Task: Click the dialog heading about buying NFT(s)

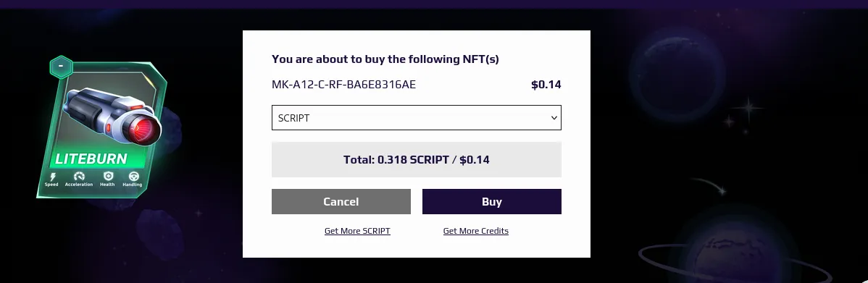Action: tap(385, 59)
